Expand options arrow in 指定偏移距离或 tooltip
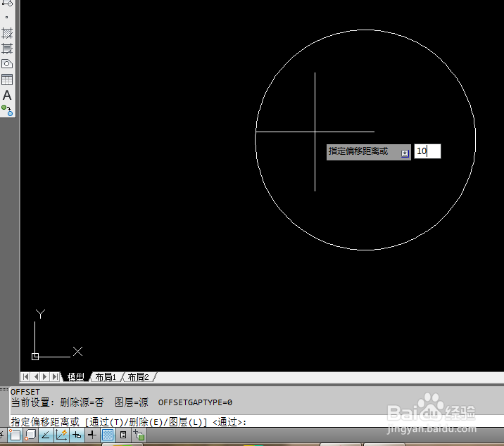Screen dimensions: 504x446 [x=405, y=153]
